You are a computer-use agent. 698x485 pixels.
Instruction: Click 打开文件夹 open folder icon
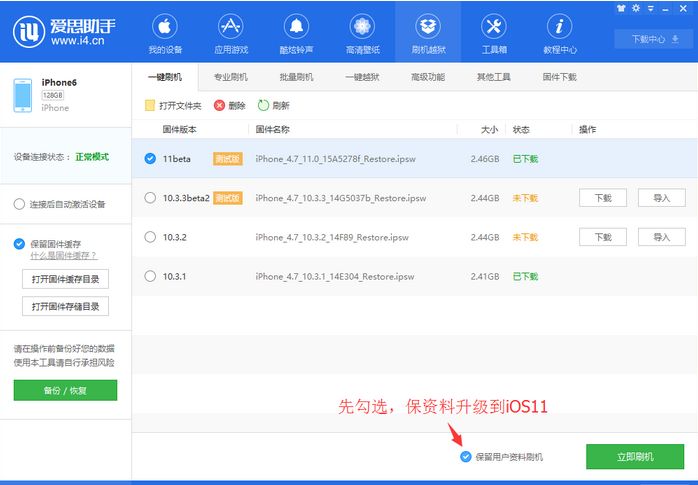coord(150,105)
